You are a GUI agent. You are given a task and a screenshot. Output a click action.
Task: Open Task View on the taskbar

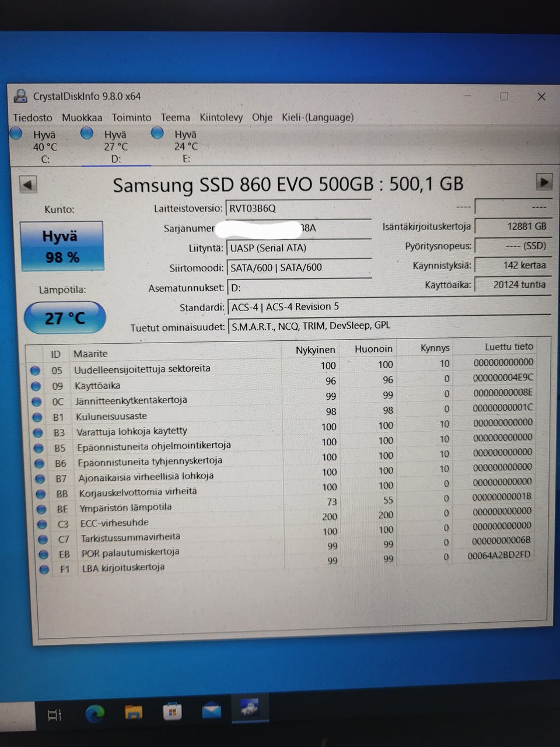(54, 714)
